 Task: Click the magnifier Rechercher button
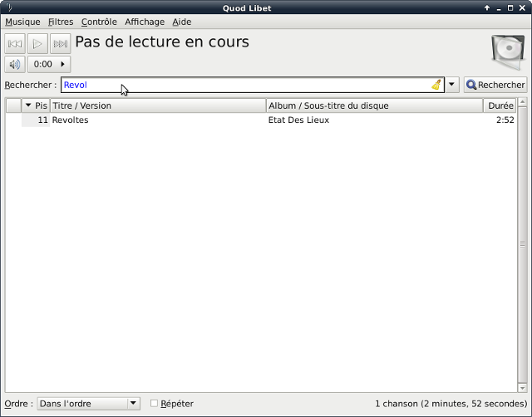click(x=495, y=85)
